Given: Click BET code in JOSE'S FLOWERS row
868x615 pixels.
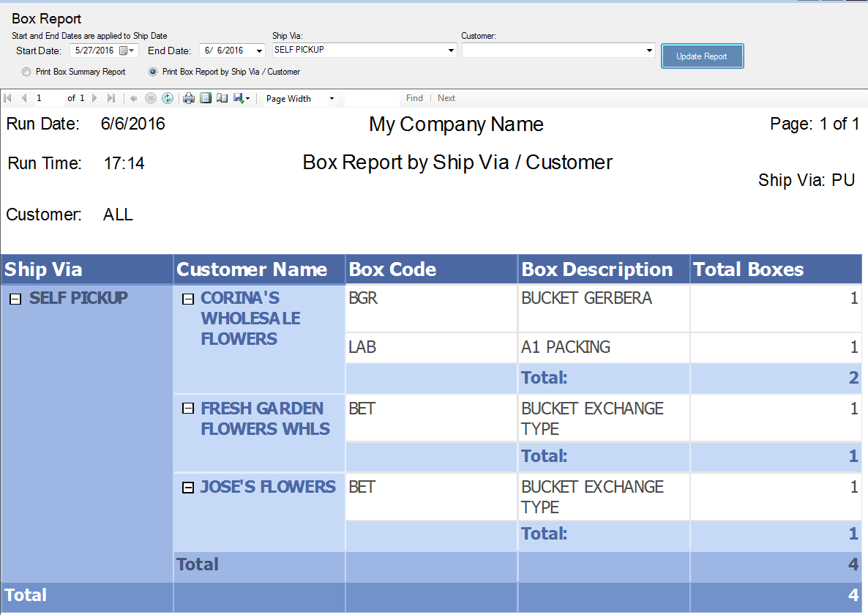Looking at the screenshot, I should click(x=431, y=496).
